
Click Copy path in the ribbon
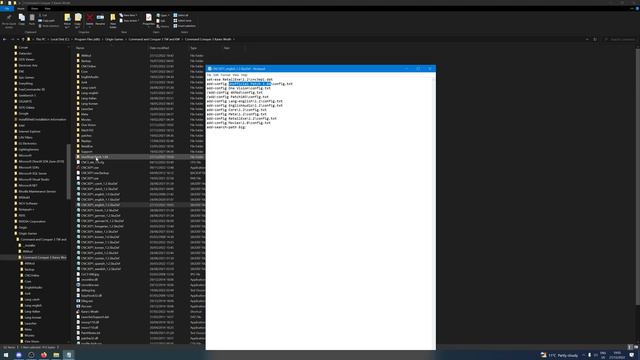[47, 20]
